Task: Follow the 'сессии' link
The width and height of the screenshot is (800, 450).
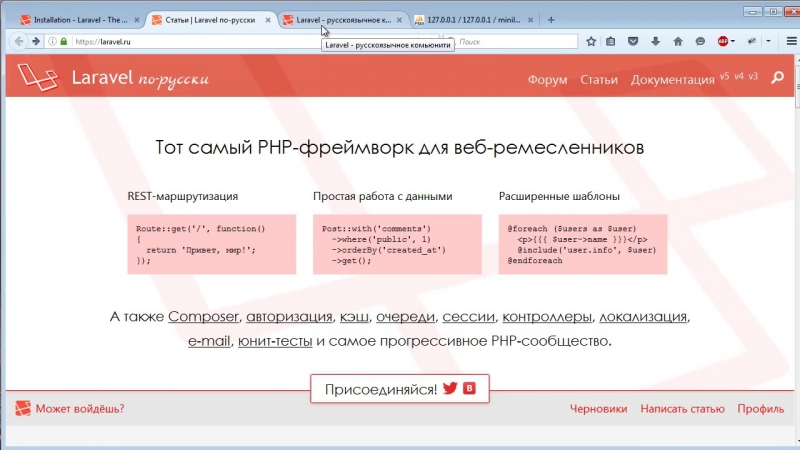Action: (468, 316)
